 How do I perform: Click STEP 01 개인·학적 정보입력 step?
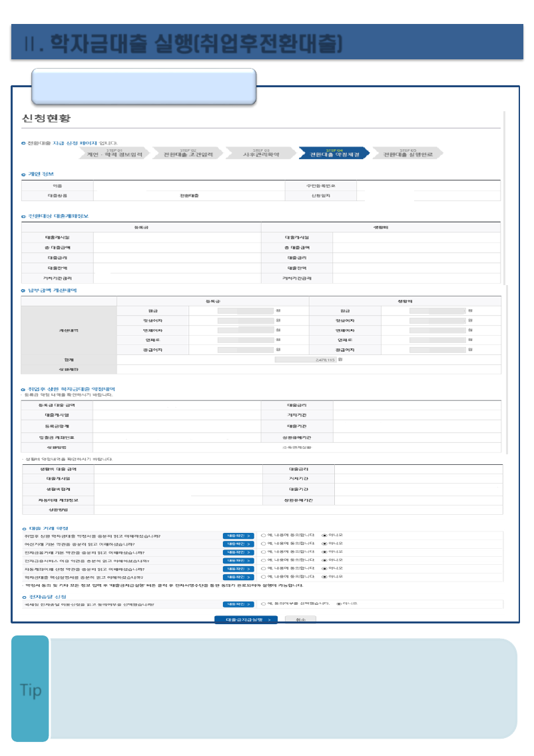click(x=115, y=153)
